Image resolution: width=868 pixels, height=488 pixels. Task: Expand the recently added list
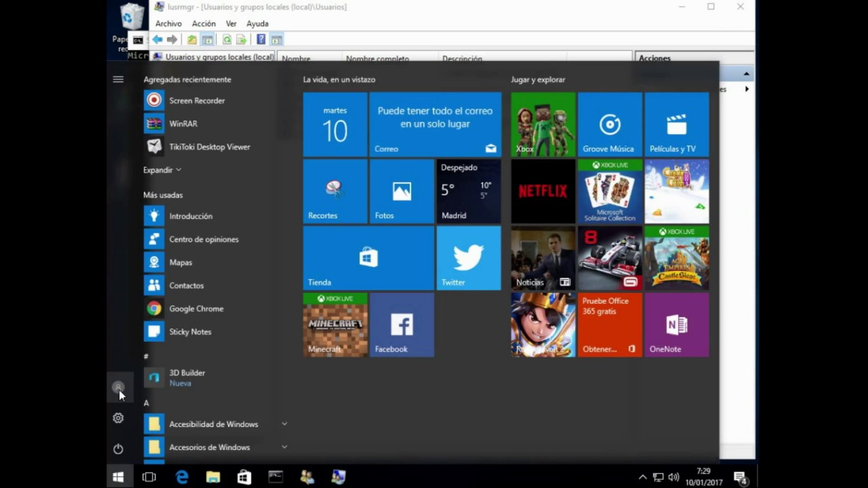[162, 170]
